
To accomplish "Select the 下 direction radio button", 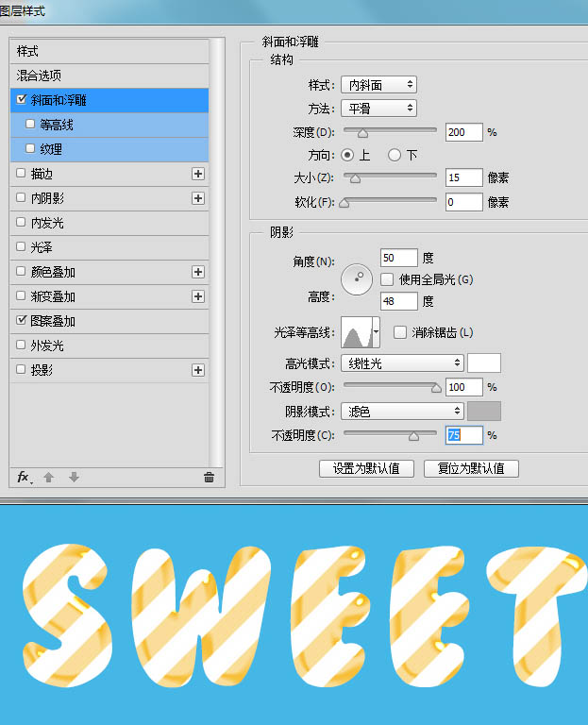I will pos(395,155).
